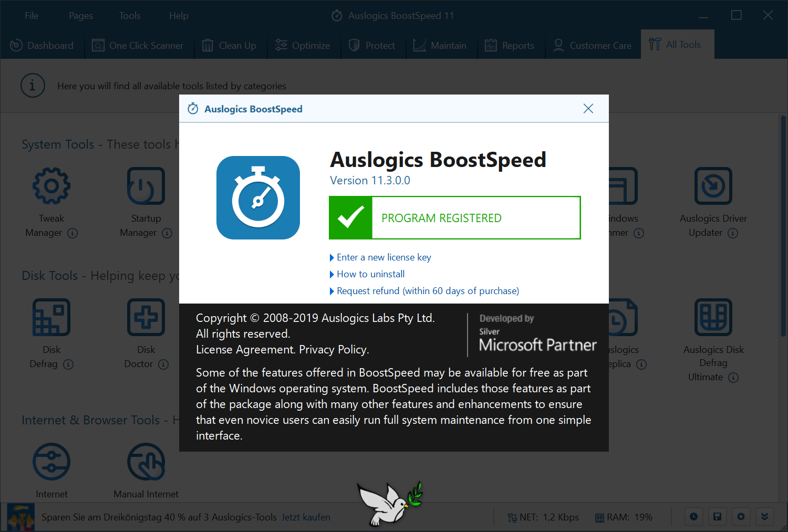Click the NET: 1,2 Kbps status text
Viewport: 788px width, 532px height.
pos(549,517)
